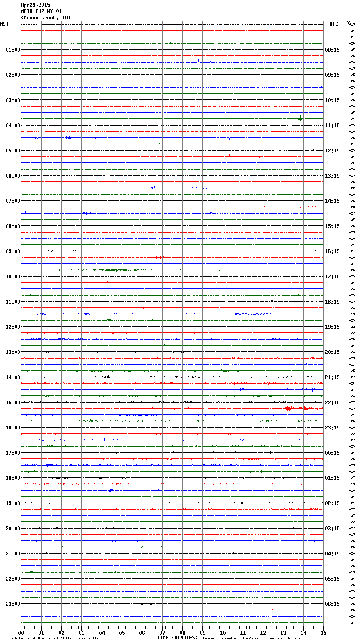Screen dimensions: 357x644
Task: Click the 20:15 UTC time label
Action: coord(332,352)
